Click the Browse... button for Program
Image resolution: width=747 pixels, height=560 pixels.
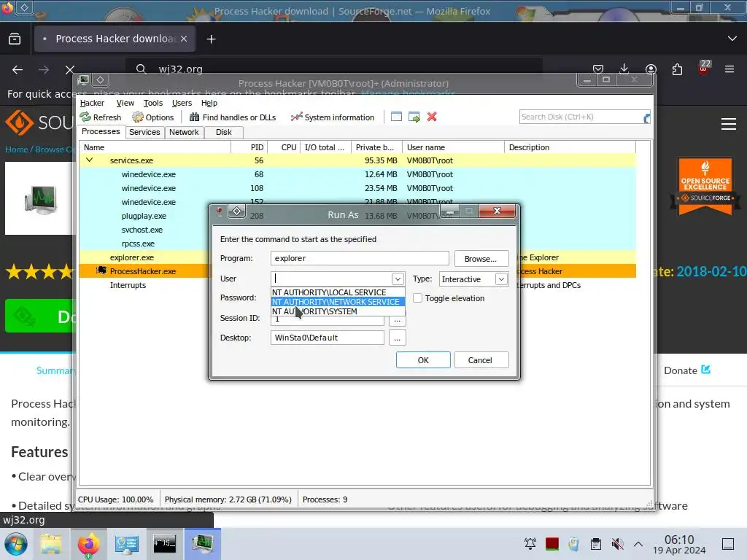click(x=481, y=259)
